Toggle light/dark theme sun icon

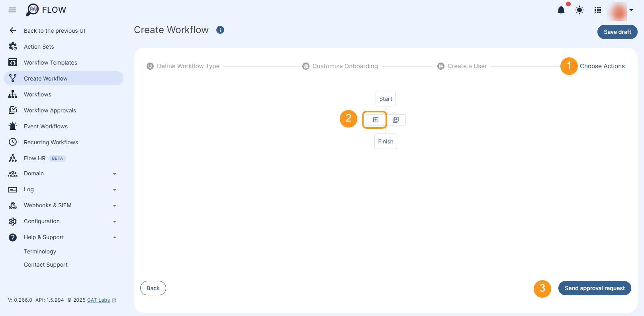[579, 10]
